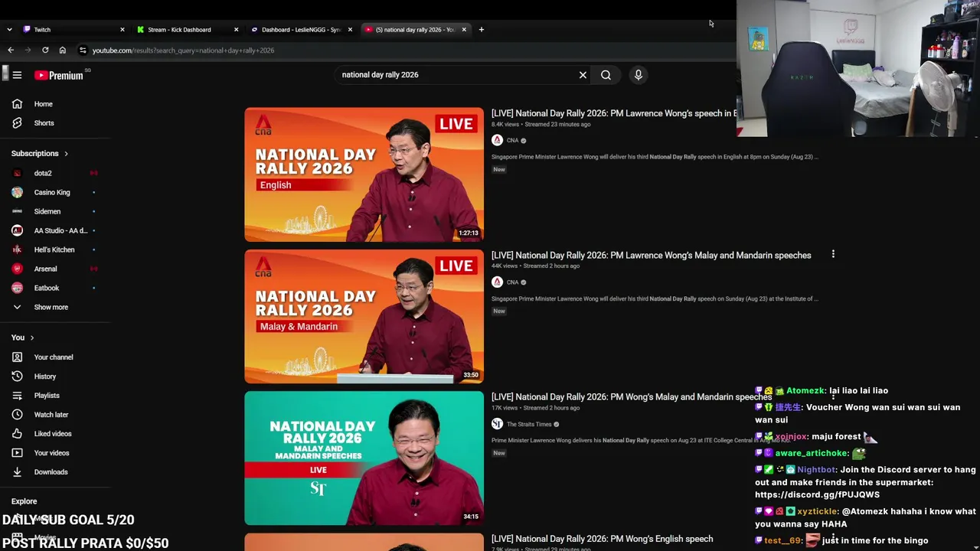
Task: Go back with the browser back arrow
Action: coord(11,51)
